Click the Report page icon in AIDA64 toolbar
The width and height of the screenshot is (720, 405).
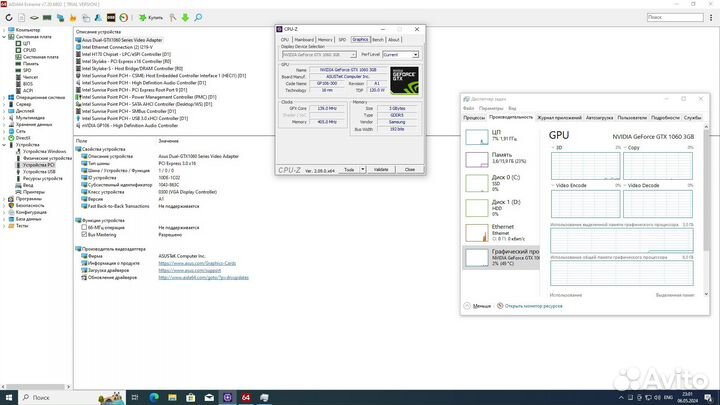tap(22, 17)
